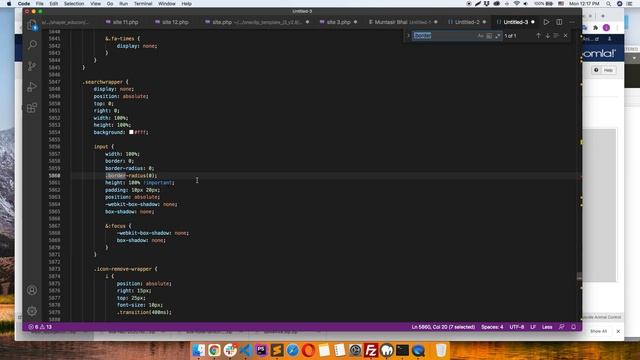Open the Code application menu

coord(24,4)
